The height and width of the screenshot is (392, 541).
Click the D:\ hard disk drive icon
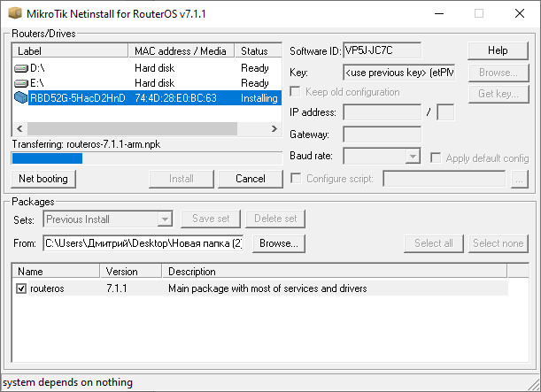pos(21,67)
